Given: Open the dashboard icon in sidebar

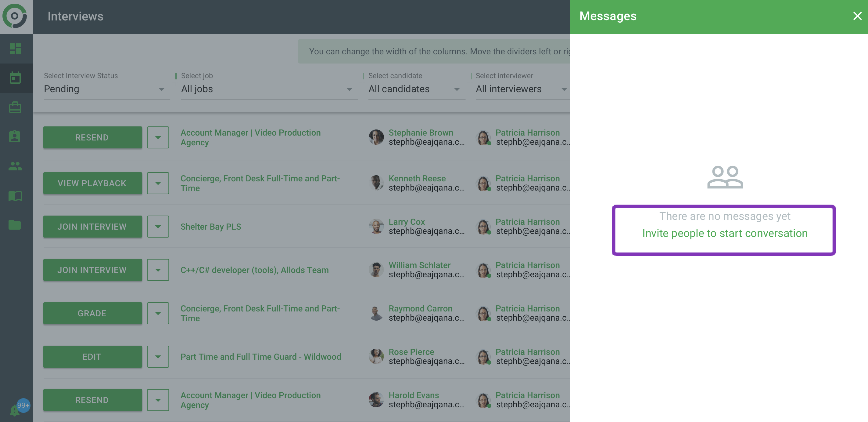Looking at the screenshot, I should tap(15, 49).
